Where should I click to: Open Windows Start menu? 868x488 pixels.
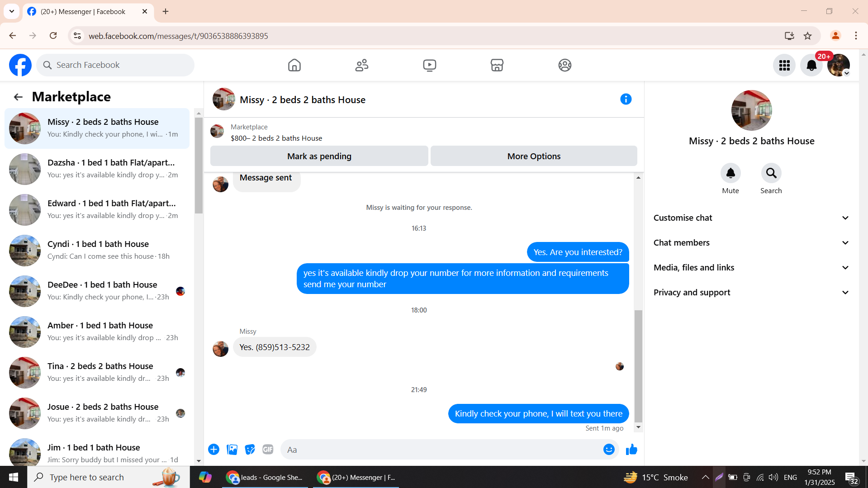(14, 477)
